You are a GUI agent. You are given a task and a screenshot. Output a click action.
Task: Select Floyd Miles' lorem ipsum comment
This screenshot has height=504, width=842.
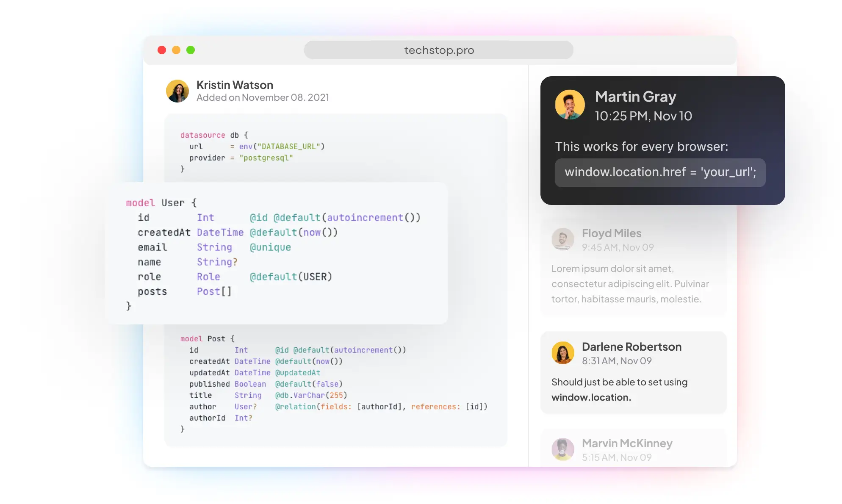[630, 284]
